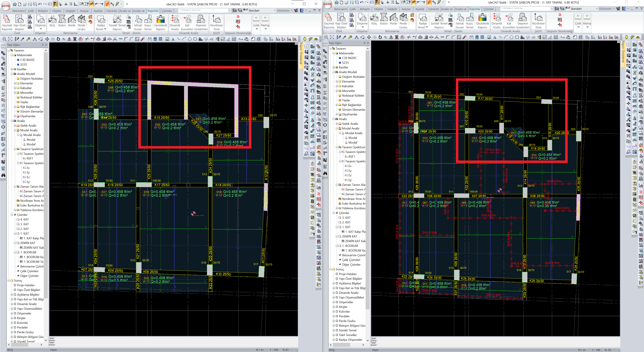
Task: Open the Standart dropdown in right window
Action: click(582, 9)
